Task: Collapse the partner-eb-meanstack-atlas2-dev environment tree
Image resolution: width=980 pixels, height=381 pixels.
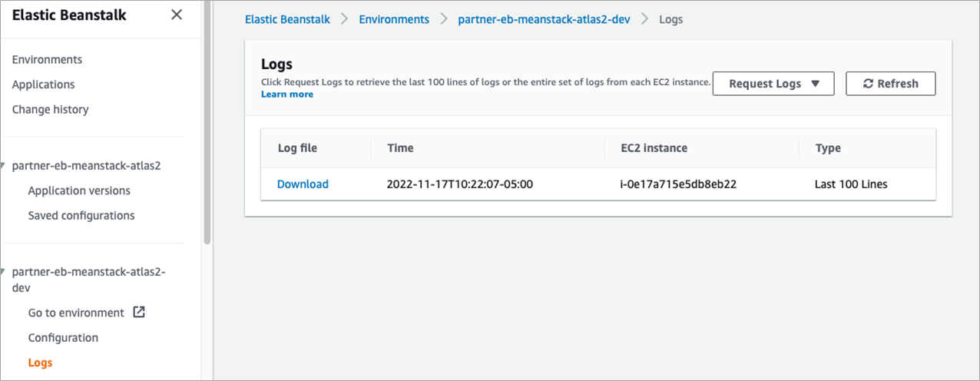Action: (4, 272)
